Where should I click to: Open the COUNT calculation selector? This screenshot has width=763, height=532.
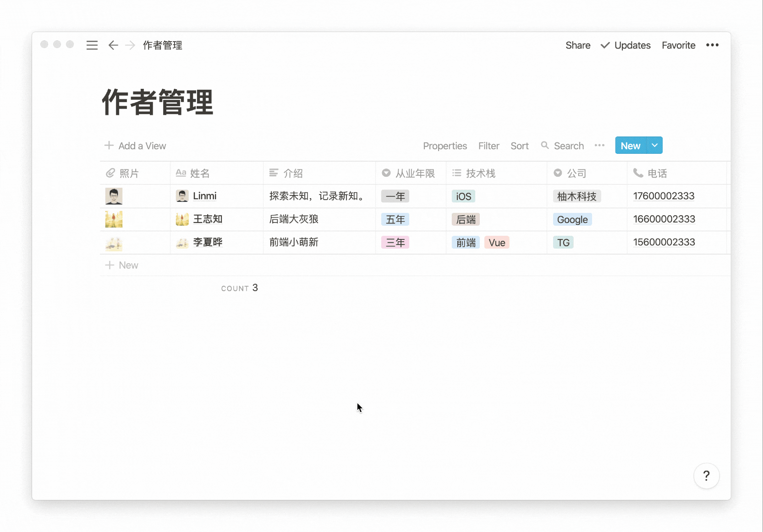tap(239, 288)
